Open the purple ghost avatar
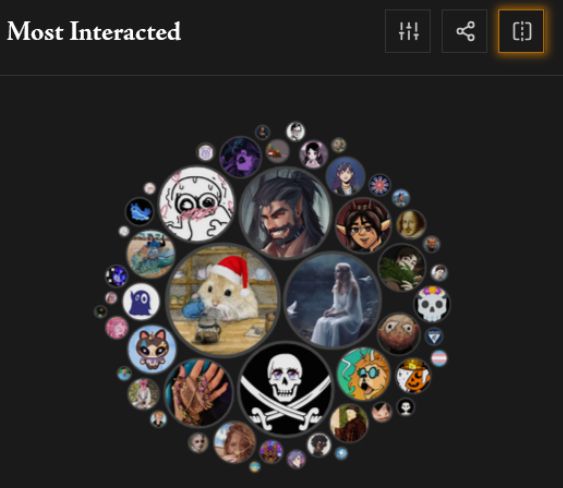Screen dimensions: 563x488 coord(141,301)
